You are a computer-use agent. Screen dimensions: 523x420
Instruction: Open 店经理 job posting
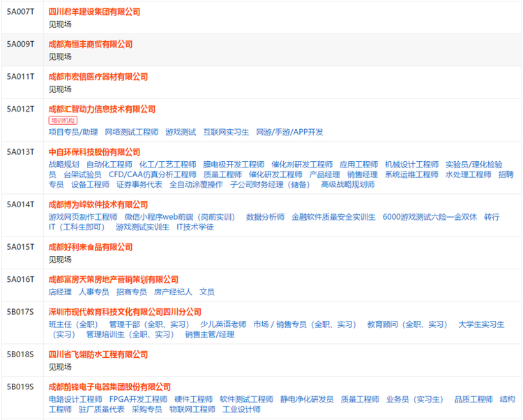pyautogui.click(x=61, y=292)
